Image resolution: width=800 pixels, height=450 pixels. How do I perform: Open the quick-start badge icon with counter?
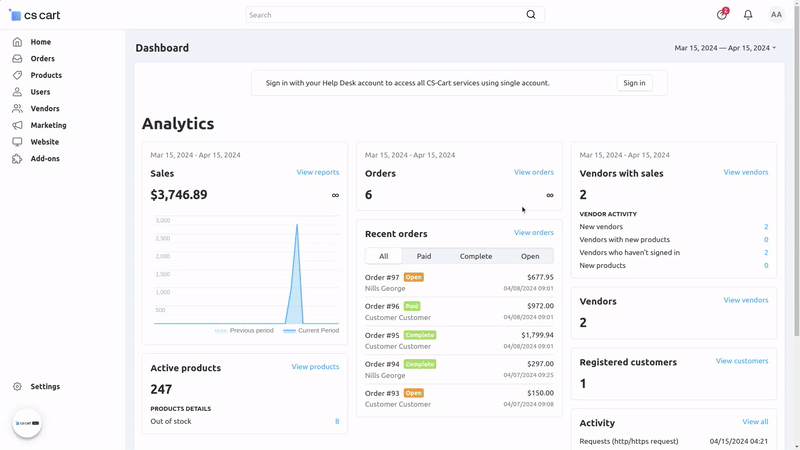tap(722, 15)
